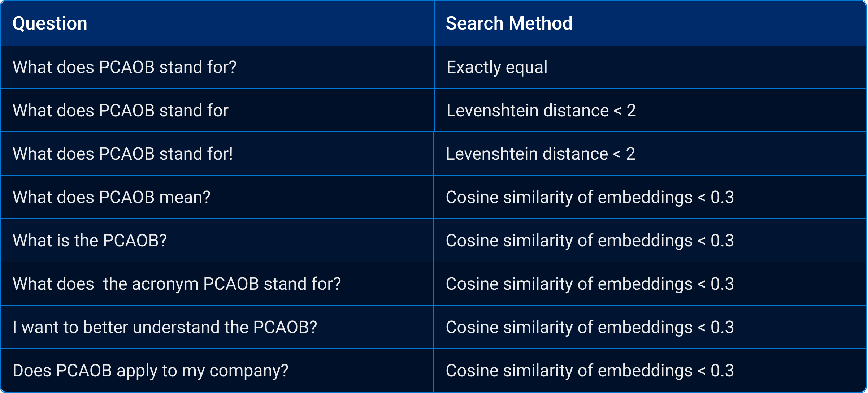The image size is (868, 393).
Task: Click the Question column header
Action: pyautogui.click(x=217, y=23)
